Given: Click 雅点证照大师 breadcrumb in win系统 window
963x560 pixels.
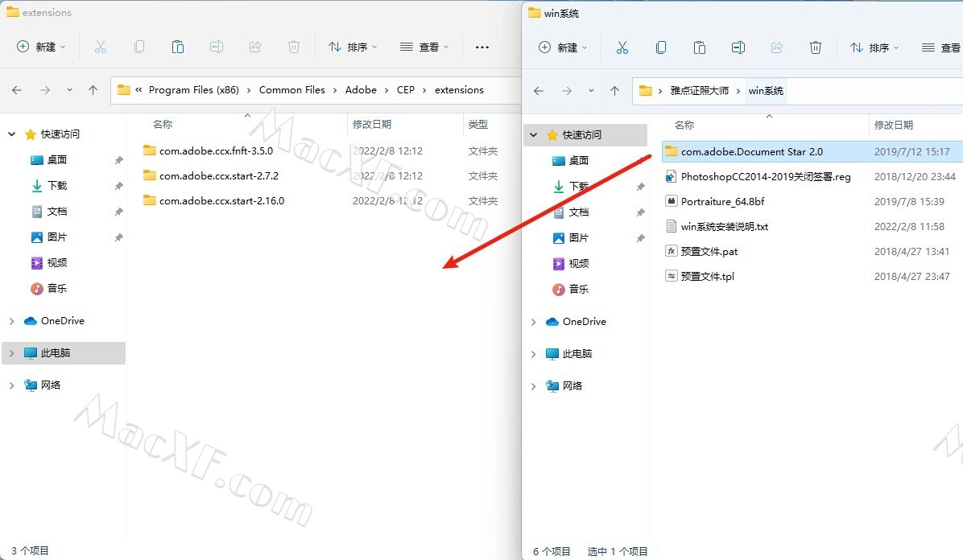Looking at the screenshot, I should 699,91.
